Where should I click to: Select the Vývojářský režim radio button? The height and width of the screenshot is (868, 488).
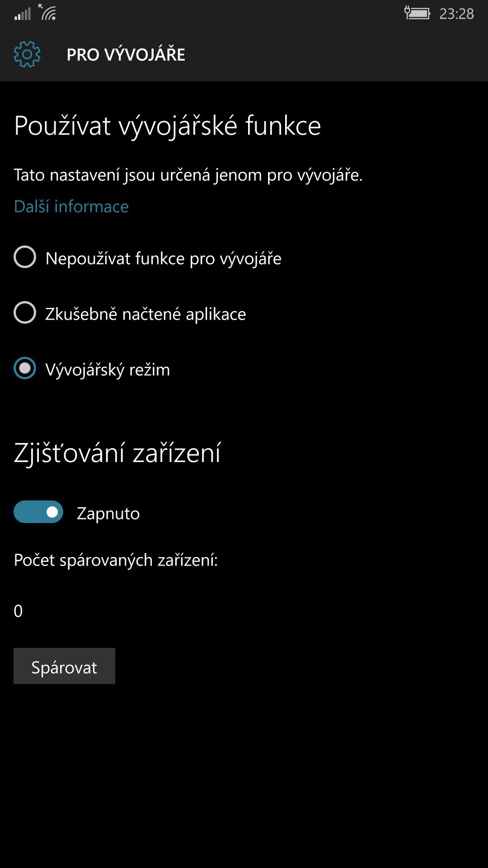pos(25,368)
